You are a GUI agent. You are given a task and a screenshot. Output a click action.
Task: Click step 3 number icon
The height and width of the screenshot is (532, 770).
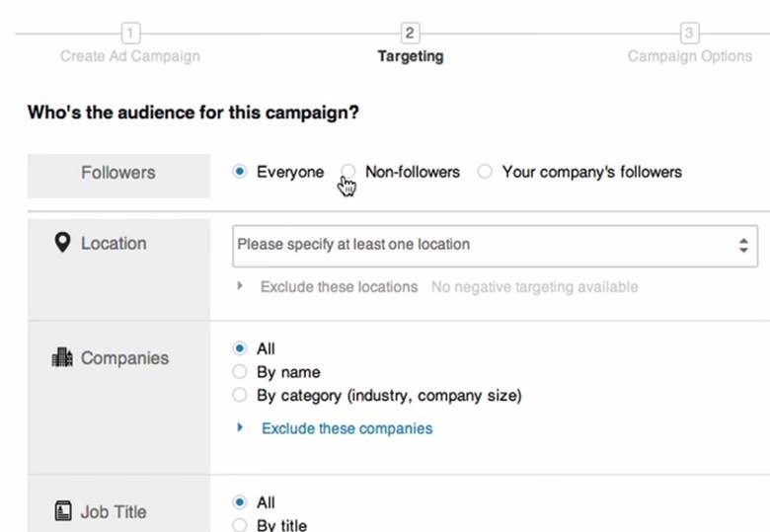click(689, 33)
